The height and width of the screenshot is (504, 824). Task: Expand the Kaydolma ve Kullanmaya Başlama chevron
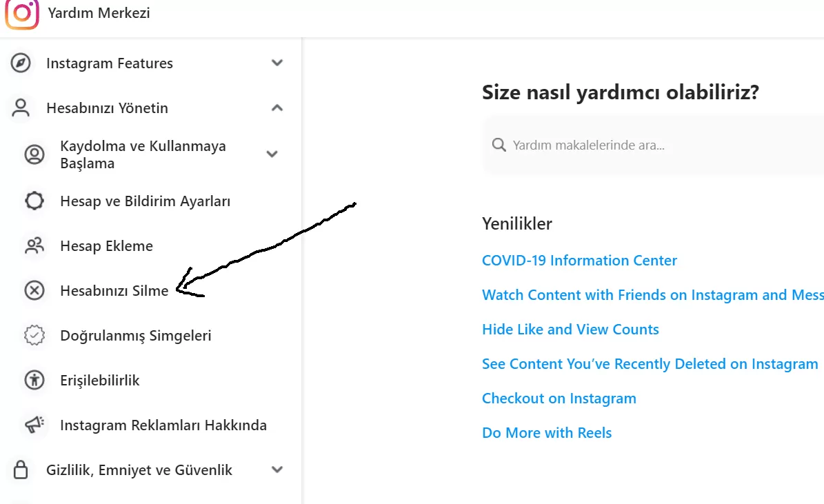click(272, 154)
